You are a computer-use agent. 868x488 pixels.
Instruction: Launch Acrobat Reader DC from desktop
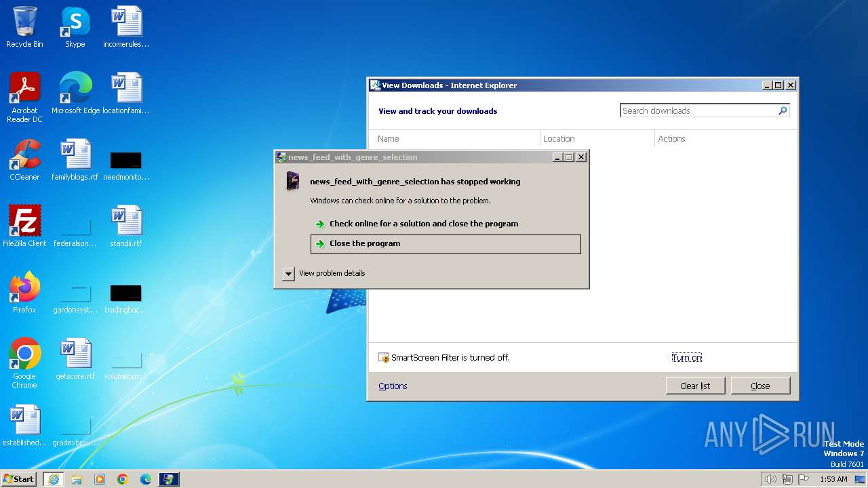point(24,97)
